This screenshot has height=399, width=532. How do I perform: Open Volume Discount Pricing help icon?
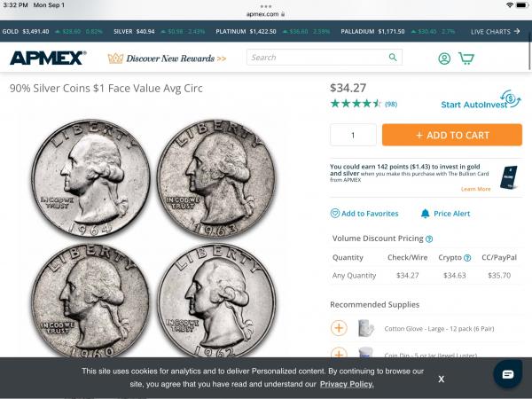coord(429,239)
